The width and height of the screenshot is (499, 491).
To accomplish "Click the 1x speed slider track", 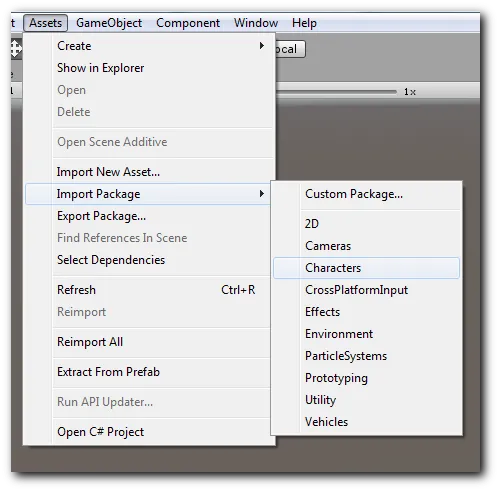I will coord(336,92).
